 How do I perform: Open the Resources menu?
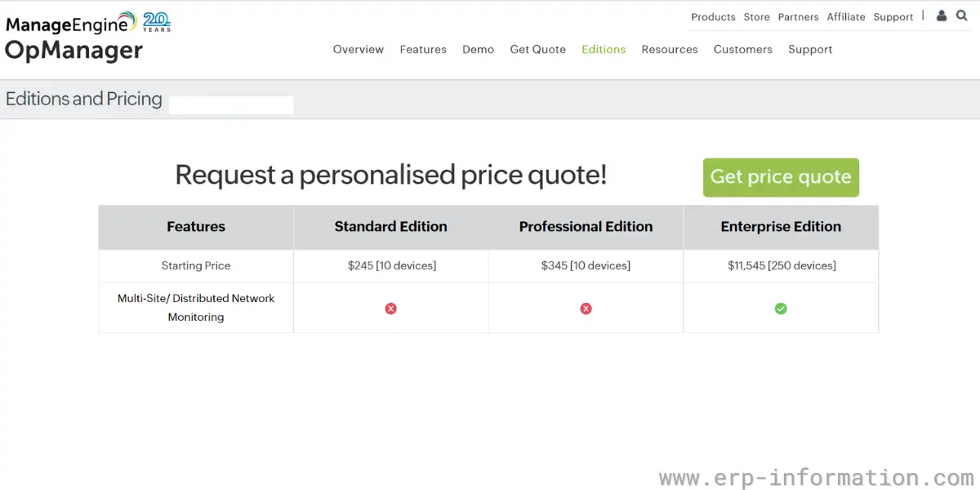pos(670,50)
